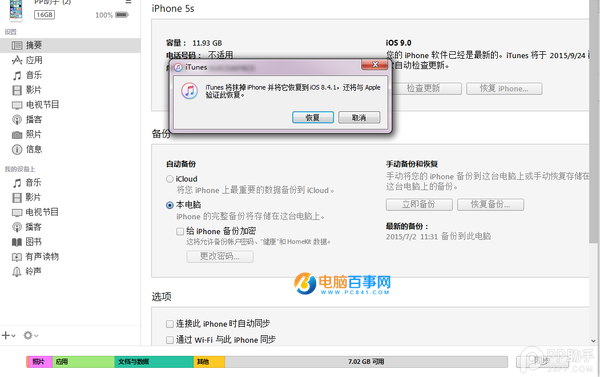Click the '2015/7/2 11:31' latest backup text

click(x=412, y=237)
